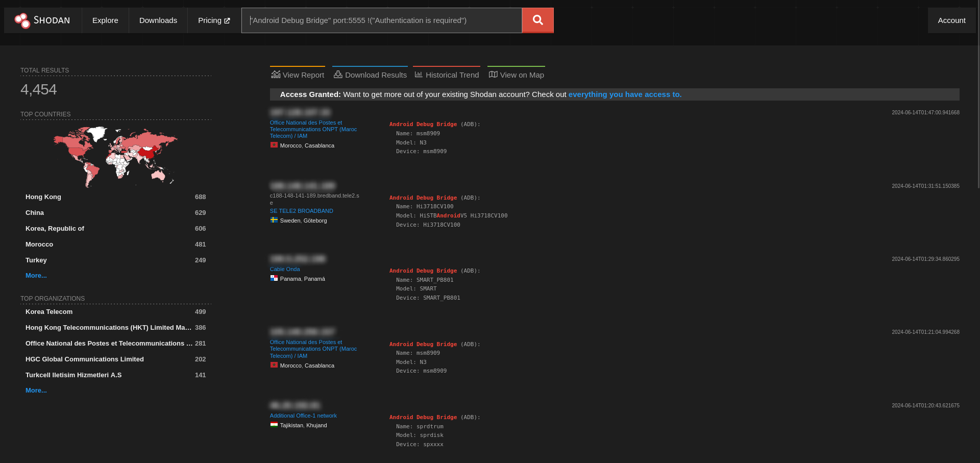This screenshot has height=463, width=980.
Task: Open first result's blurred IP address
Action: pos(300,112)
